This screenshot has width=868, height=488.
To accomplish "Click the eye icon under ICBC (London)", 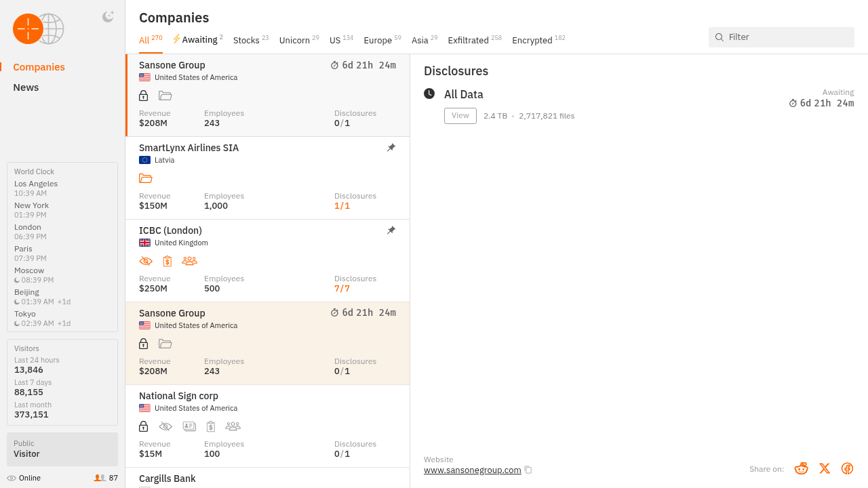I will coord(146,261).
